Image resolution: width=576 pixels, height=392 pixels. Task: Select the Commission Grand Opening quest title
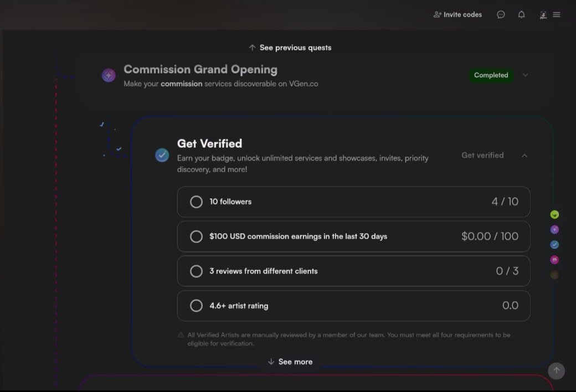point(200,69)
